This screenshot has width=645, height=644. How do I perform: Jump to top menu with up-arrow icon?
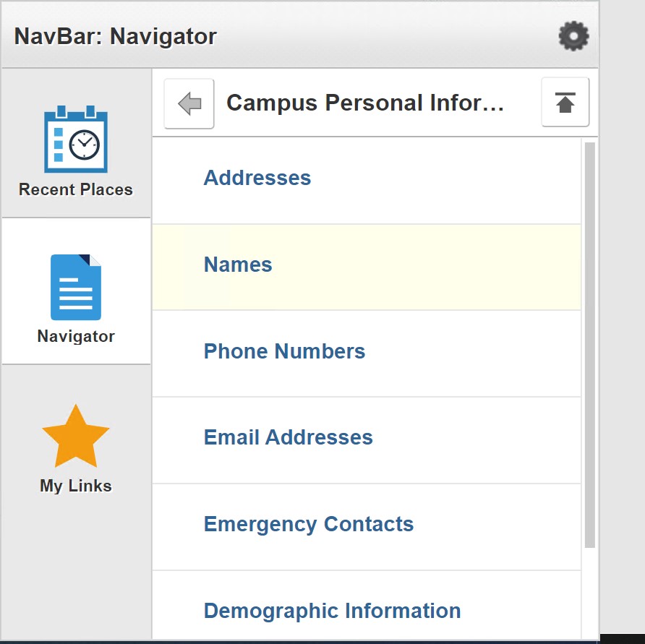(x=565, y=103)
